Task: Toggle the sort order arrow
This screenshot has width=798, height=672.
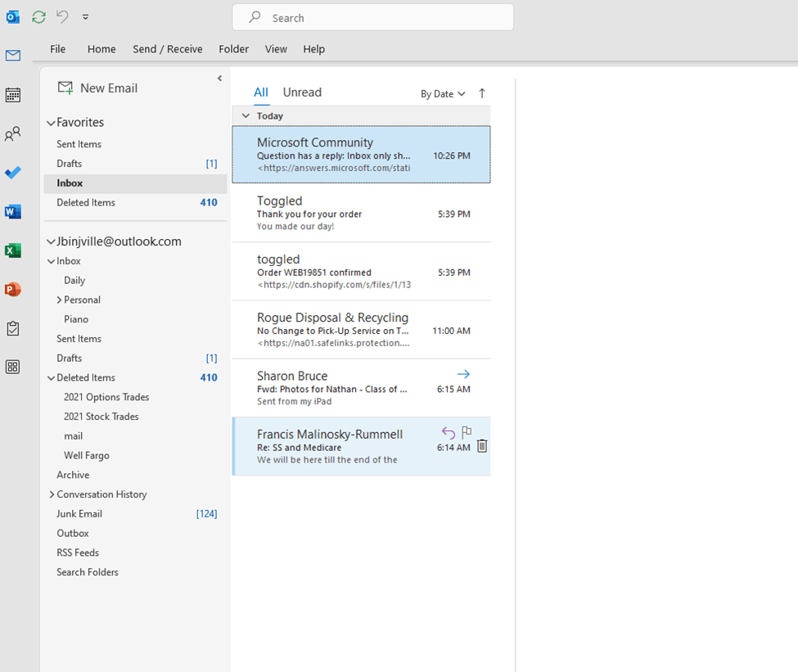Action: 482,93
